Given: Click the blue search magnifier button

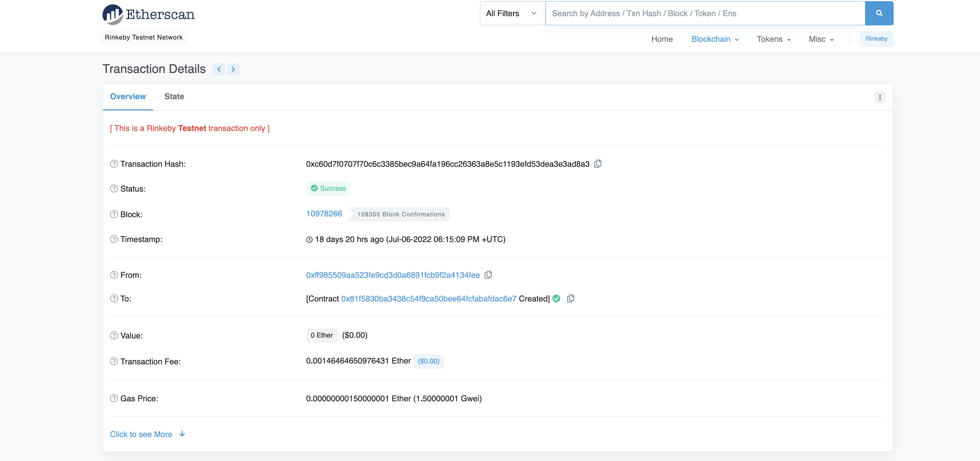Looking at the screenshot, I should point(879,13).
